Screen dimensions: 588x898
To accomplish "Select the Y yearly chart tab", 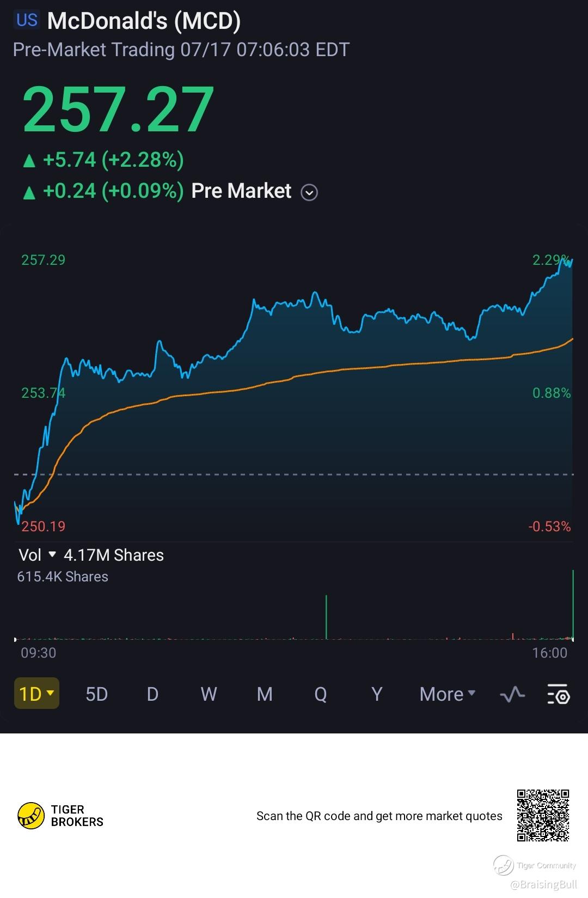I will [x=376, y=694].
